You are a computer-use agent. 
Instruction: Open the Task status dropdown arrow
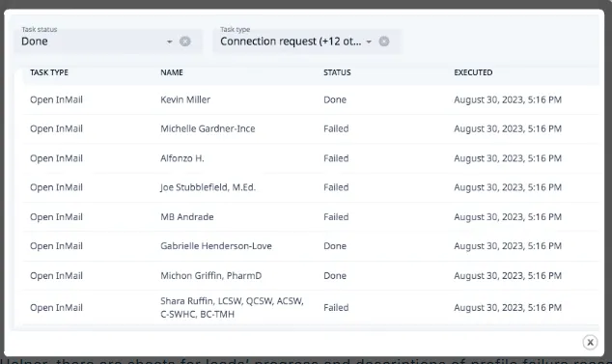coord(169,42)
